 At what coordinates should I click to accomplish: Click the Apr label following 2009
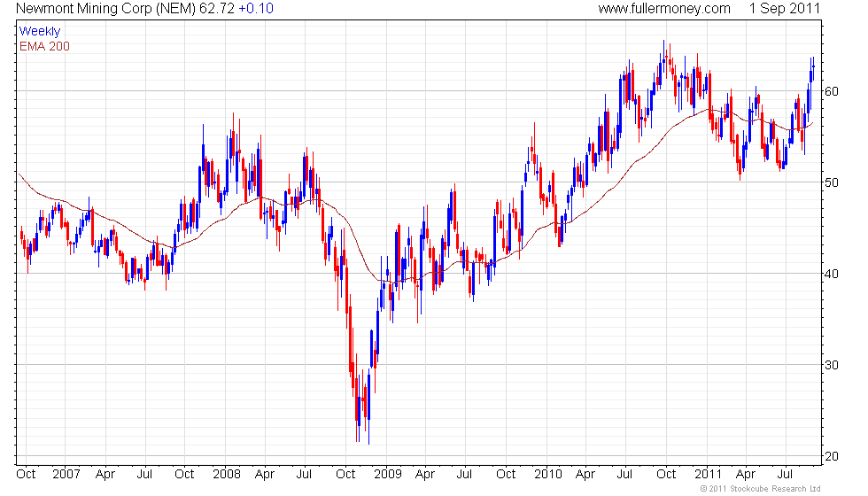pos(424,475)
